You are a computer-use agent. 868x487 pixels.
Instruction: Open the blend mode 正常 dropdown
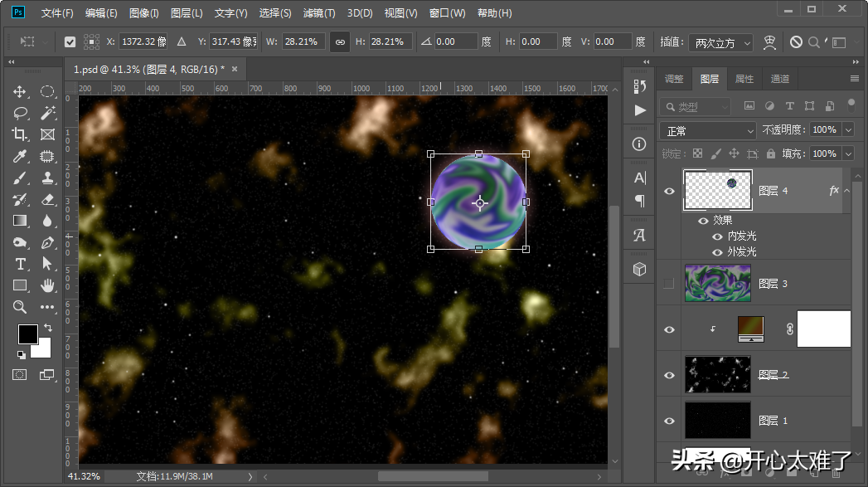click(709, 130)
